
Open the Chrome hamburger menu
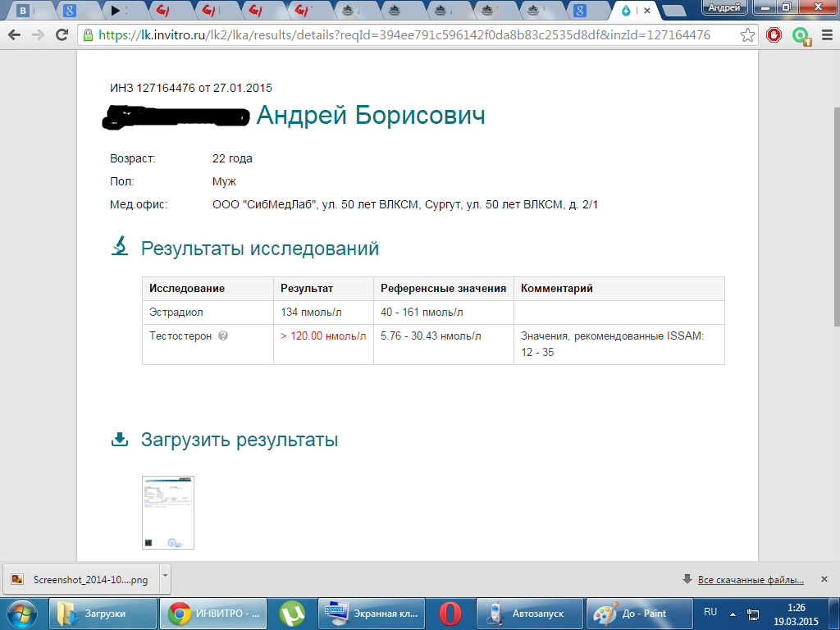click(x=826, y=35)
